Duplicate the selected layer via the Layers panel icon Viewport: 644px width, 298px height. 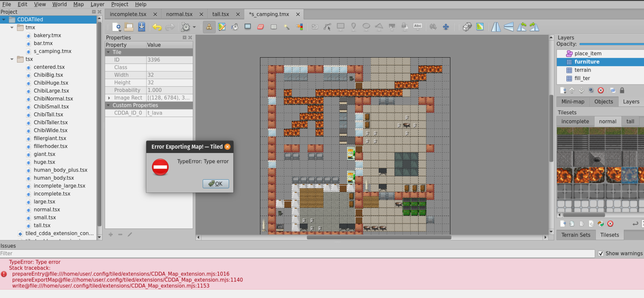point(591,90)
